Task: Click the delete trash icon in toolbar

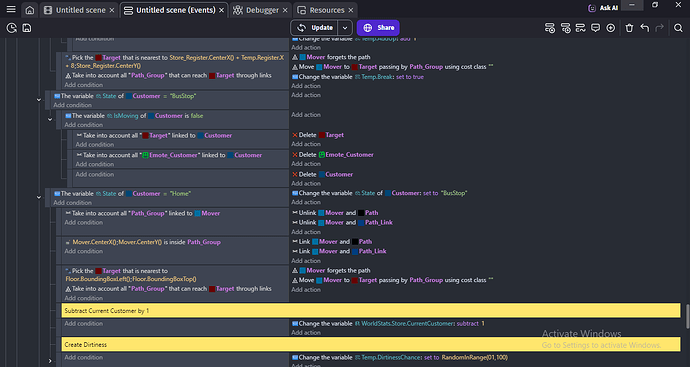Action: (x=629, y=28)
